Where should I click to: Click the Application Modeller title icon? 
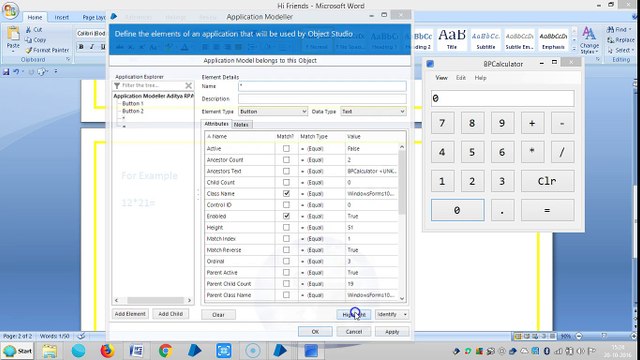pos(114,16)
